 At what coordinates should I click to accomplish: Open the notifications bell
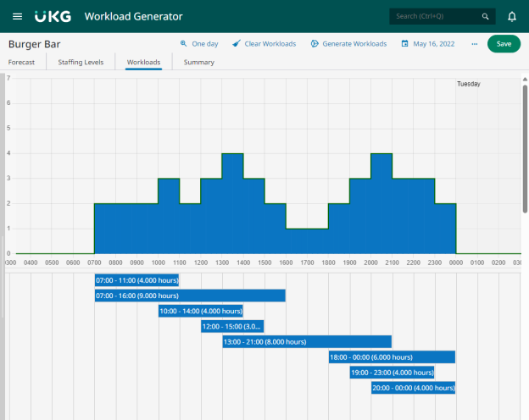click(x=512, y=16)
